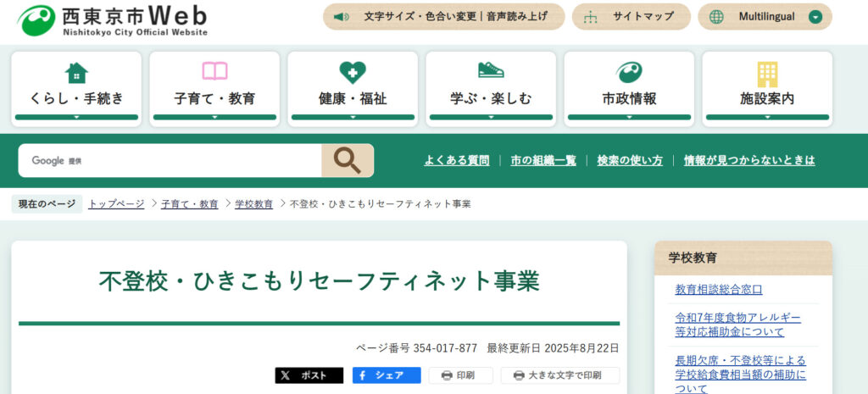Screen dimensions: 868x394
Task: Click the magnifying glass search button
Action: 347,160
